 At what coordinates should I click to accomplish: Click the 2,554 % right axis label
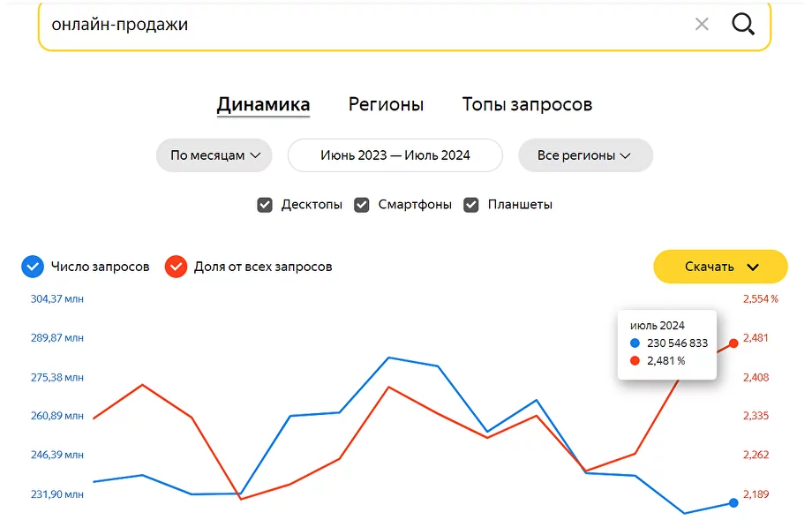click(x=761, y=298)
